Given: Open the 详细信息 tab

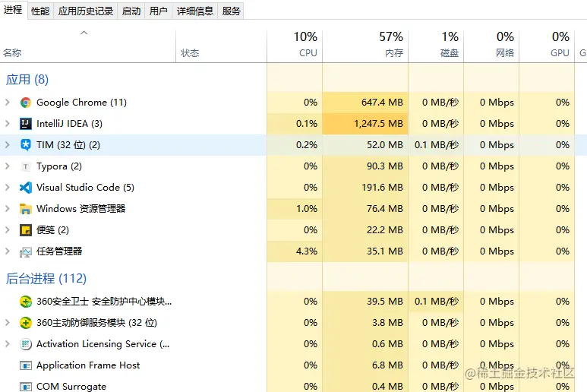Looking at the screenshot, I should [195, 11].
